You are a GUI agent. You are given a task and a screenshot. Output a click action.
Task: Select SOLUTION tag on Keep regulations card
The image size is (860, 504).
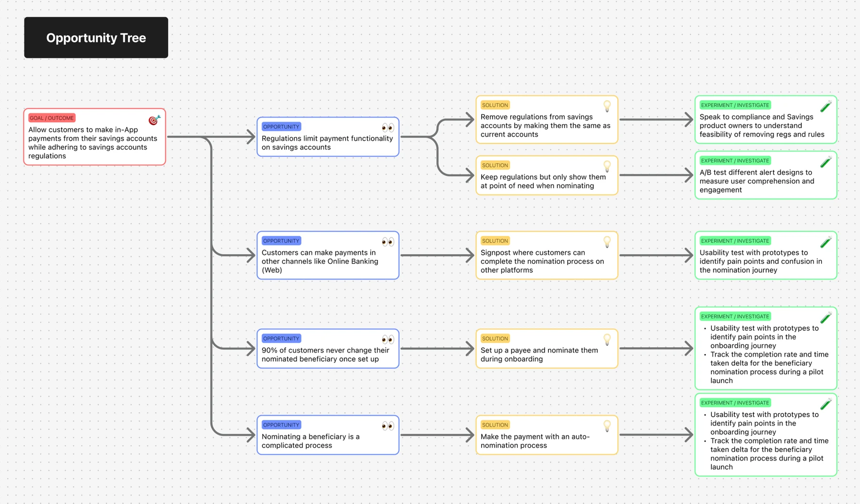[495, 165]
